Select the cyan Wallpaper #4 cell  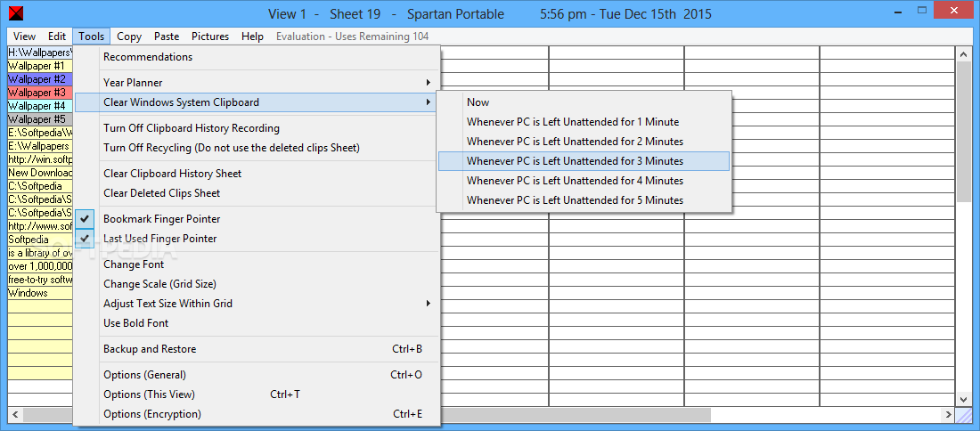(40, 106)
